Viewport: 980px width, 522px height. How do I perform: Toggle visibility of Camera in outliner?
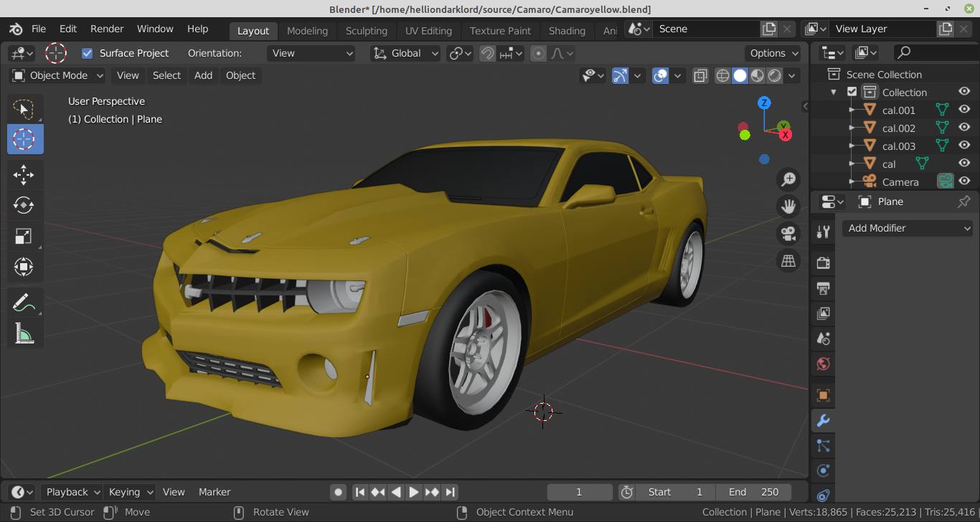coord(964,181)
